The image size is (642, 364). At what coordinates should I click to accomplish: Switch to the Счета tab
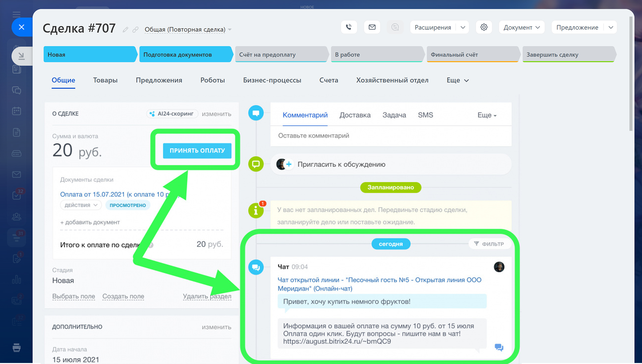click(329, 80)
